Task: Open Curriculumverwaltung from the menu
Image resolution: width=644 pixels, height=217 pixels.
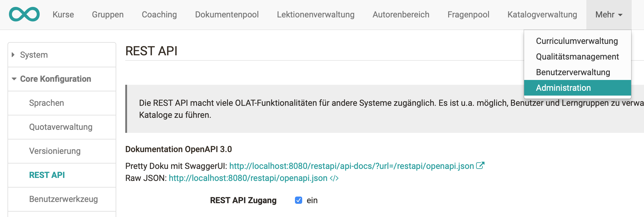Action: click(577, 41)
